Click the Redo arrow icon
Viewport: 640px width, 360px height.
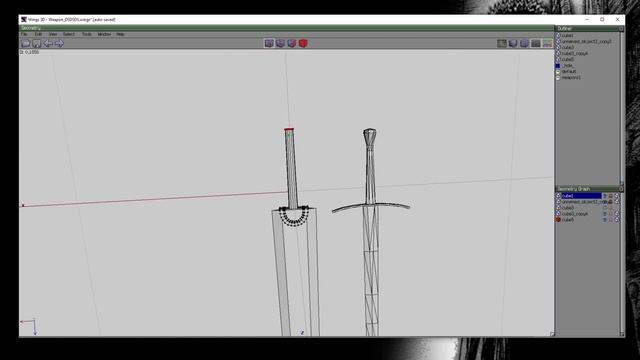pyautogui.click(x=59, y=43)
